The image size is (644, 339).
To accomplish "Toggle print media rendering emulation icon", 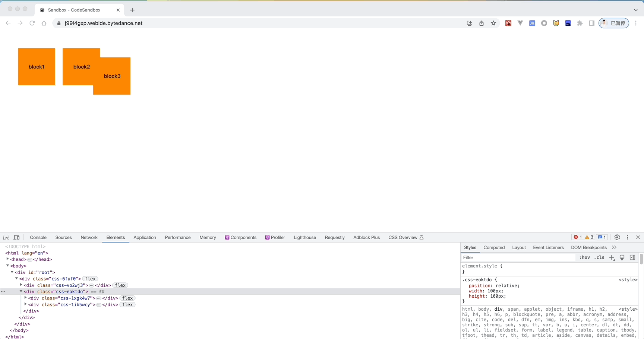I will click(x=622, y=257).
